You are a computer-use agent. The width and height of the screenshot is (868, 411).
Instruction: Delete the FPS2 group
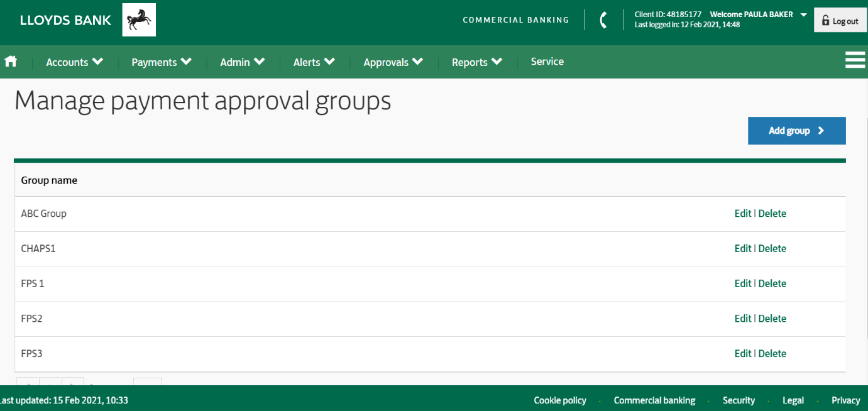tap(772, 319)
